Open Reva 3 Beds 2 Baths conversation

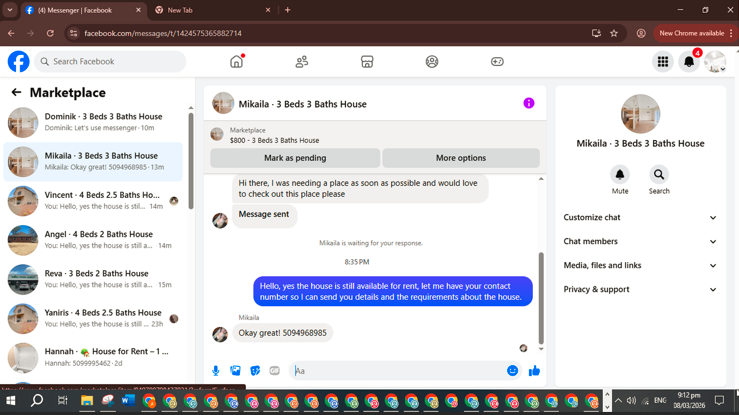pyautogui.click(x=93, y=279)
